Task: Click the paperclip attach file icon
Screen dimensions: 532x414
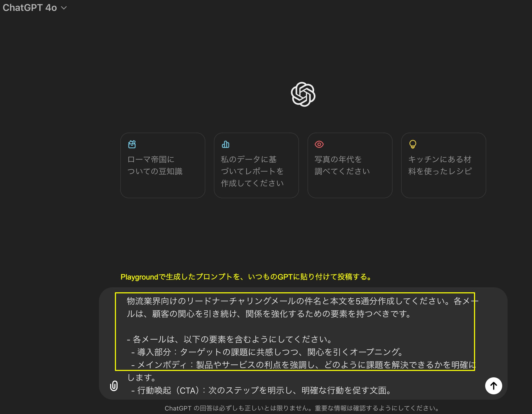Action: click(x=114, y=386)
